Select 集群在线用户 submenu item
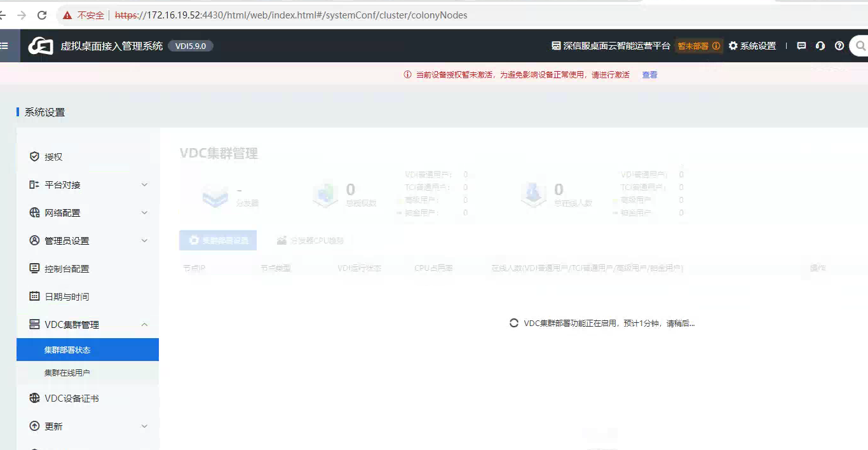Screen dimensions: 868x450 (x=88, y=372)
